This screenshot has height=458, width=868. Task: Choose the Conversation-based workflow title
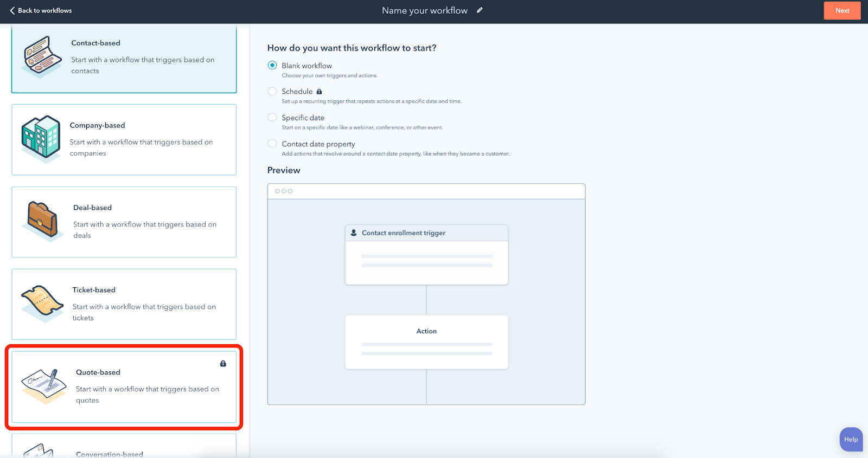(110, 454)
